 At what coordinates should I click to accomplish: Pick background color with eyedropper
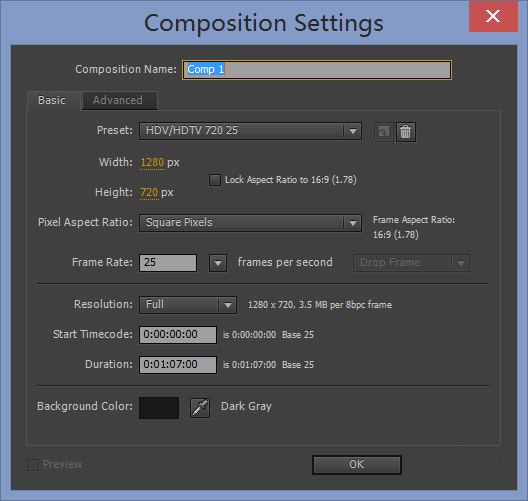pyautogui.click(x=200, y=408)
